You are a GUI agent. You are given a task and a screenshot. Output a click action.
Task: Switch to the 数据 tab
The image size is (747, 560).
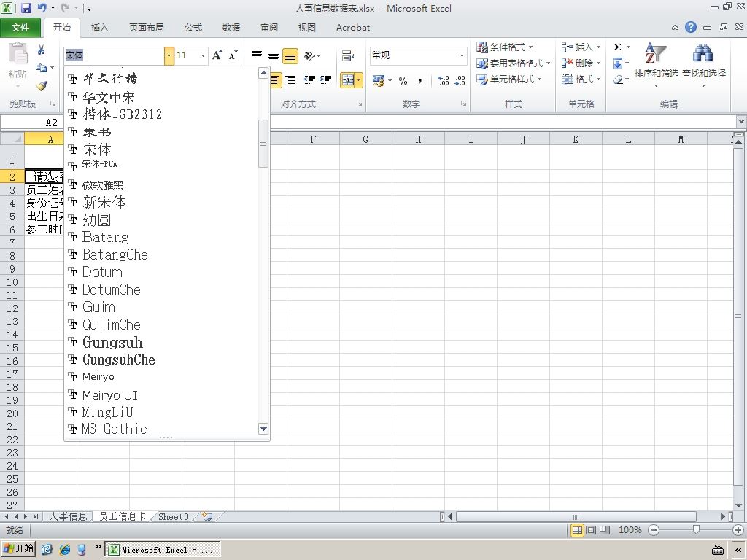pyautogui.click(x=231, y=27)
